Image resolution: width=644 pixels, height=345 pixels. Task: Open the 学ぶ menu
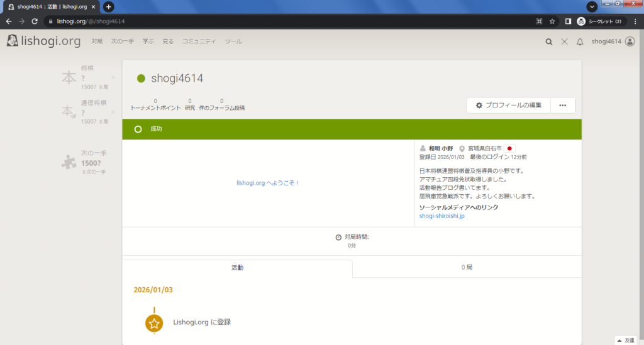(148, 41)
